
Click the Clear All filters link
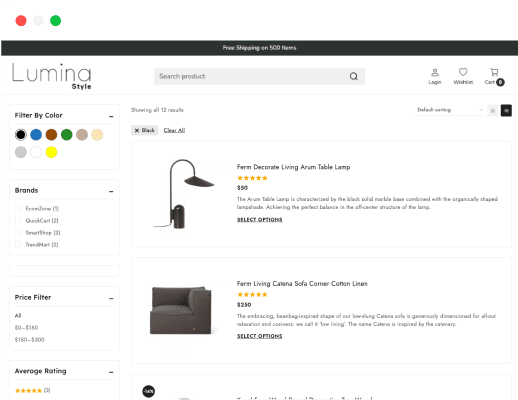tap(174, 130)
